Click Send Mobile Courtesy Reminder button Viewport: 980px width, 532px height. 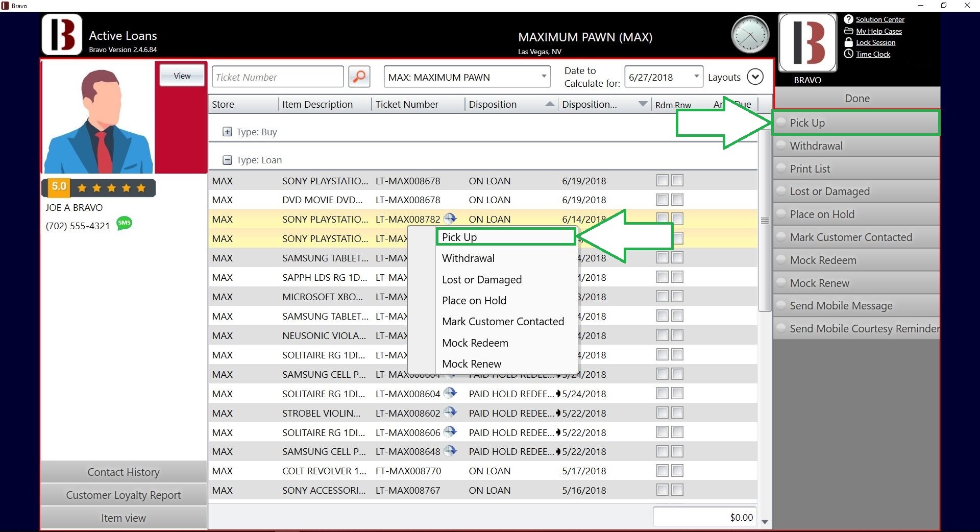coord(857,328)
